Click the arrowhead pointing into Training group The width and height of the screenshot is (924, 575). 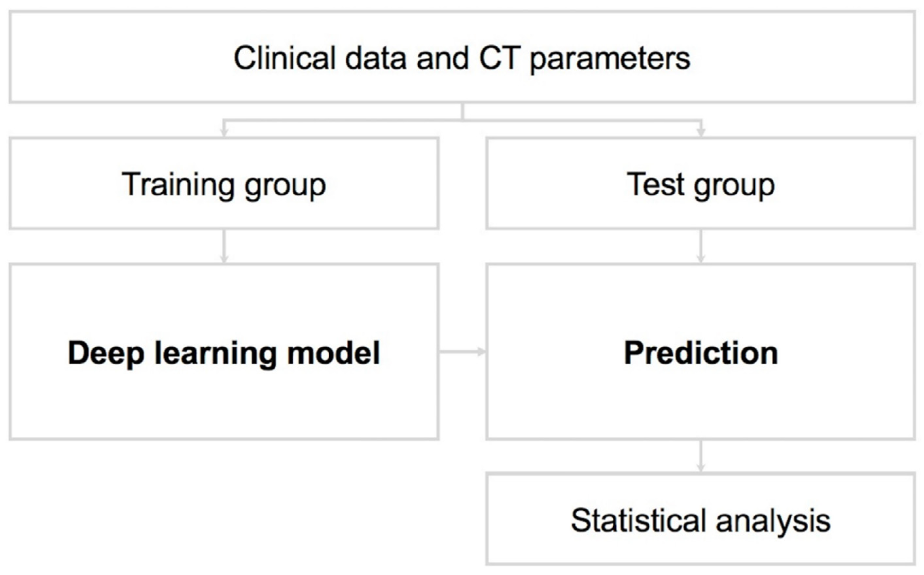coord(224,132)
